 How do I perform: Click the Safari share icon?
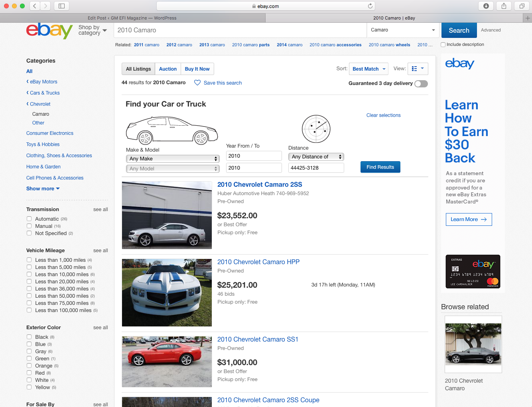504,6
